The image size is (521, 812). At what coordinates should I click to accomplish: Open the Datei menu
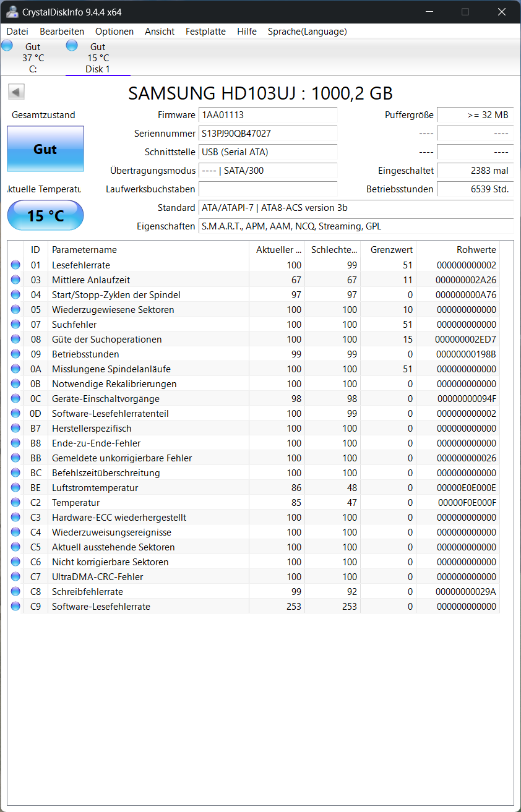(17, 32)
